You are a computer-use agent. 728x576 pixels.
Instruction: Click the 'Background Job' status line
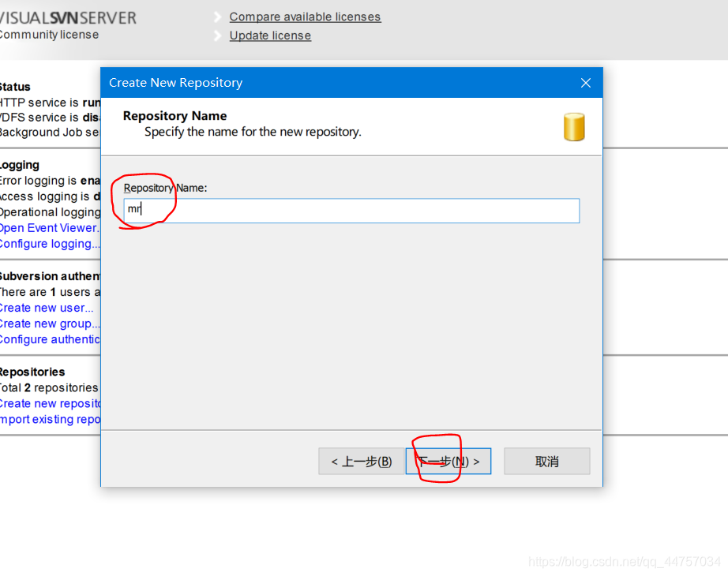click(50, 133)
